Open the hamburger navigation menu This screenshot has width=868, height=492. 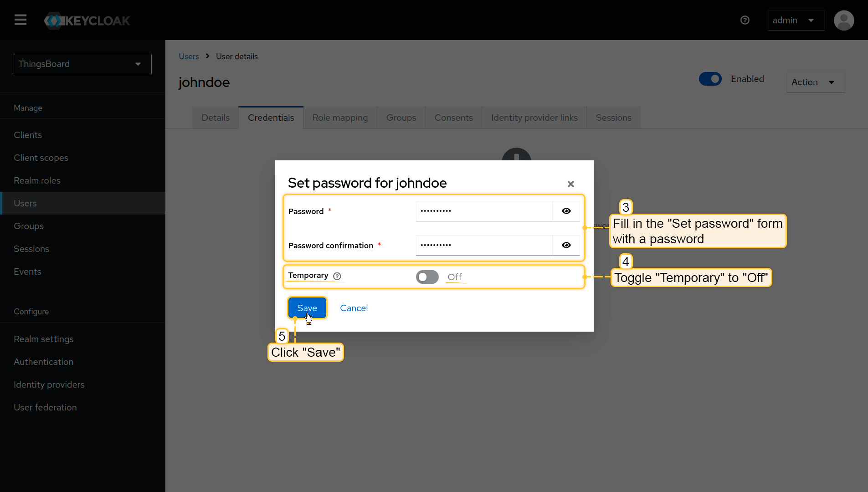click(x=21, y=20)
